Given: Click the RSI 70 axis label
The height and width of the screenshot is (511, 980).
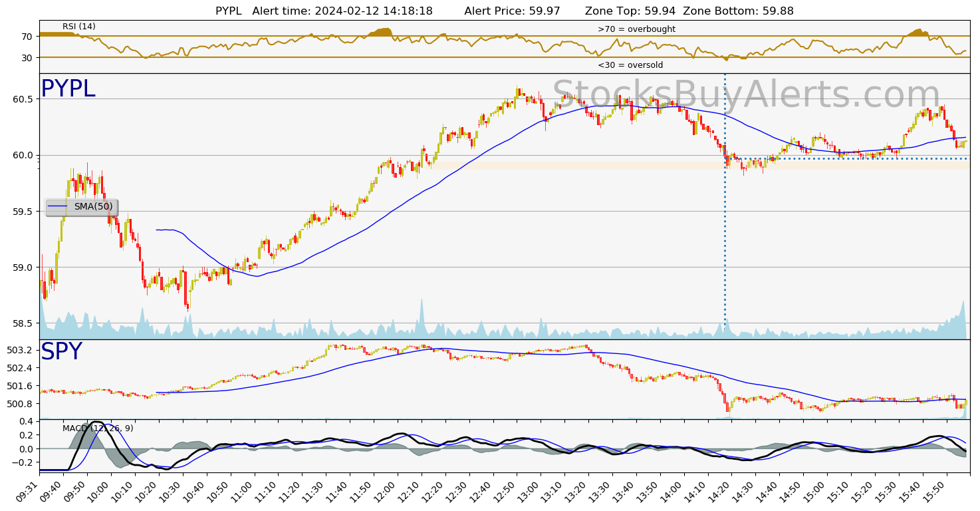Looking at the screenshot, I should click(x=27, y=37).
